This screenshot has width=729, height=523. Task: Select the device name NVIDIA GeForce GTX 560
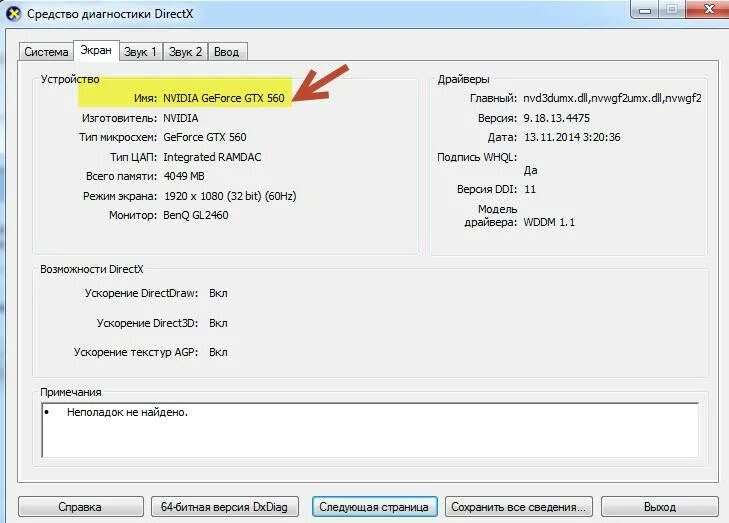point(224,98)
